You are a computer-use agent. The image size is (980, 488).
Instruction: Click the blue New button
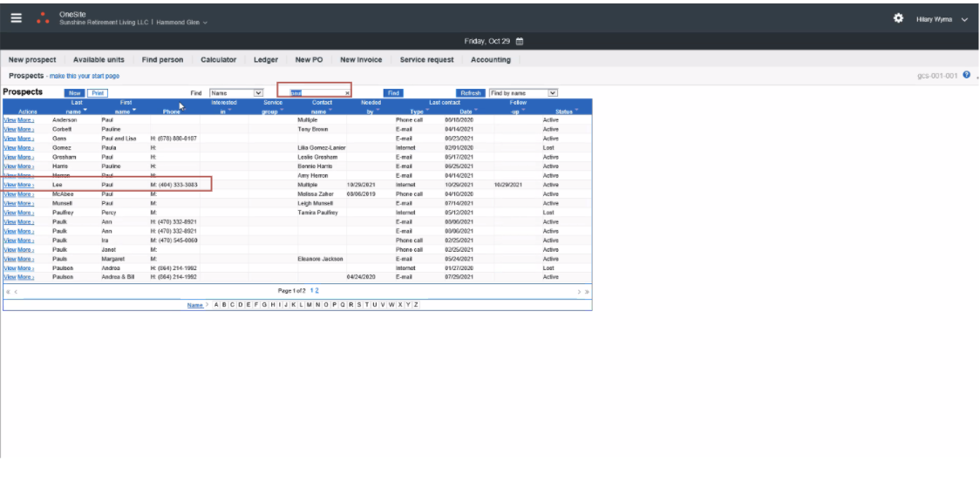tap(74, 93)
